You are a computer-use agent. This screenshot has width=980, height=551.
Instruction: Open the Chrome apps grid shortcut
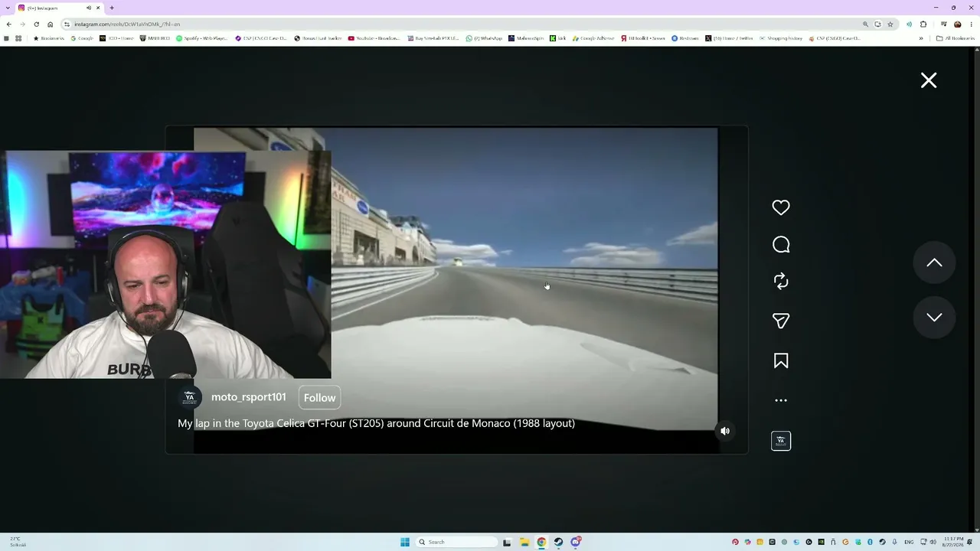18,38
